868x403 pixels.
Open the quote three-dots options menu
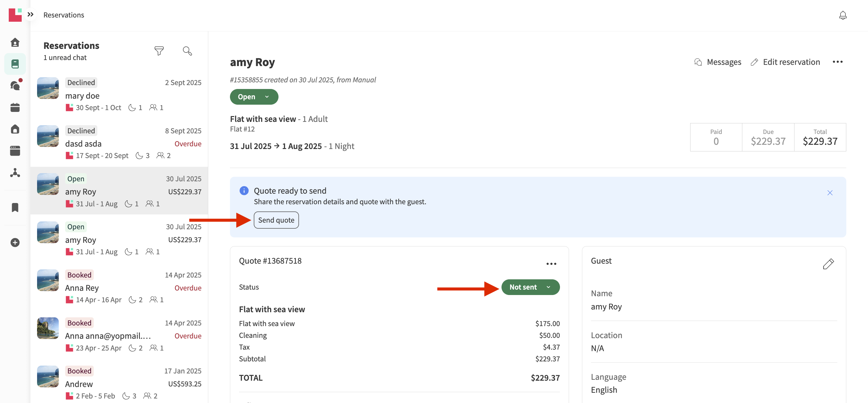tap(551, 264)
